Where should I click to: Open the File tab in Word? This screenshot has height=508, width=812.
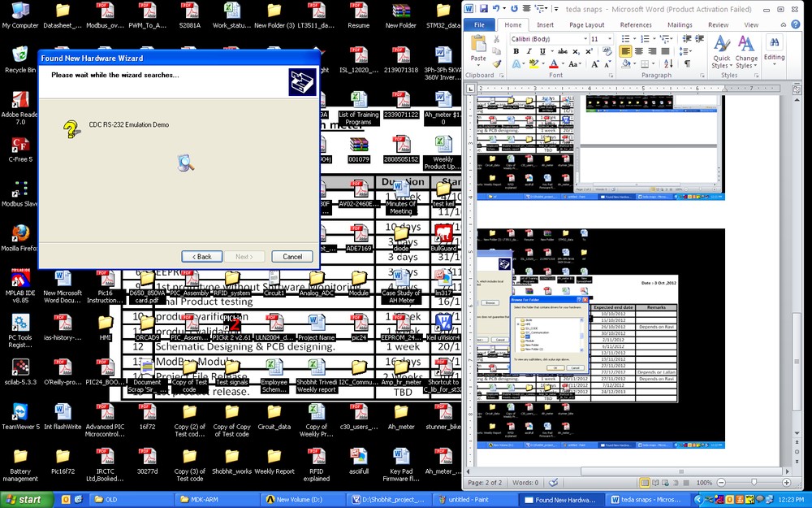[x=479, y=24]
